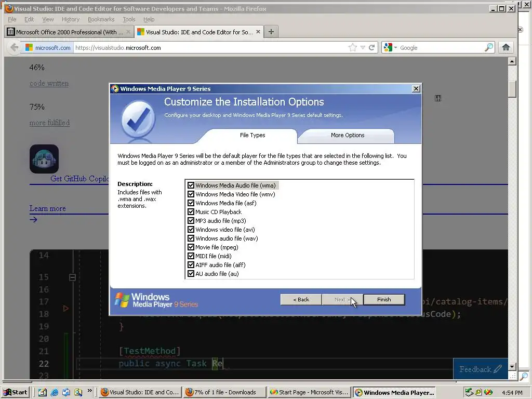The height and width of the screenshot is (399, 532).
Task: Select Windows Media Player taskbar button
Action: click(394, 392)
